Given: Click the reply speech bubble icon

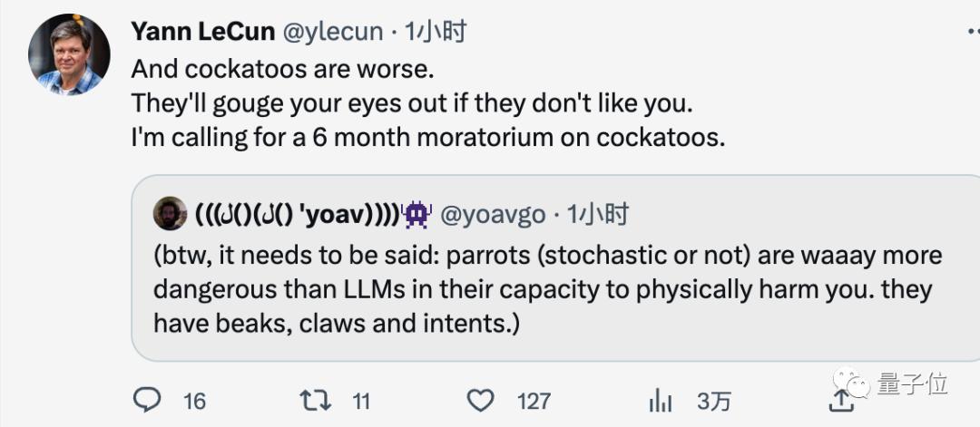Looking at the screenshot, I should click(148, 400).
